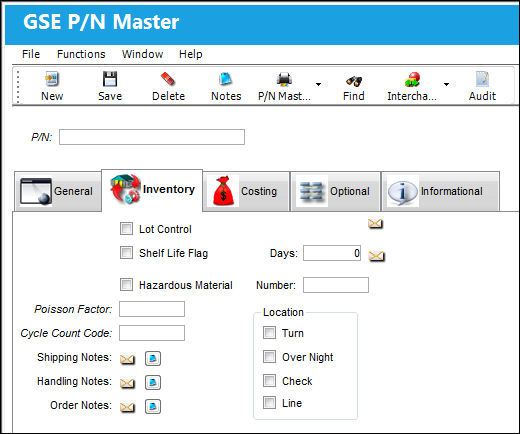Open the Window menu

(142, 54)
